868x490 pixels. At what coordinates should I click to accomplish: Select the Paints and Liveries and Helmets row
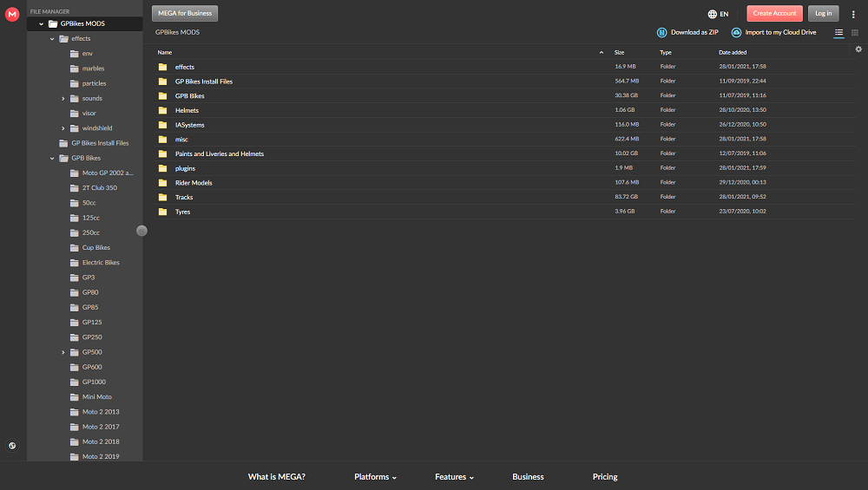pyautogui.click(x=505, y=154)
